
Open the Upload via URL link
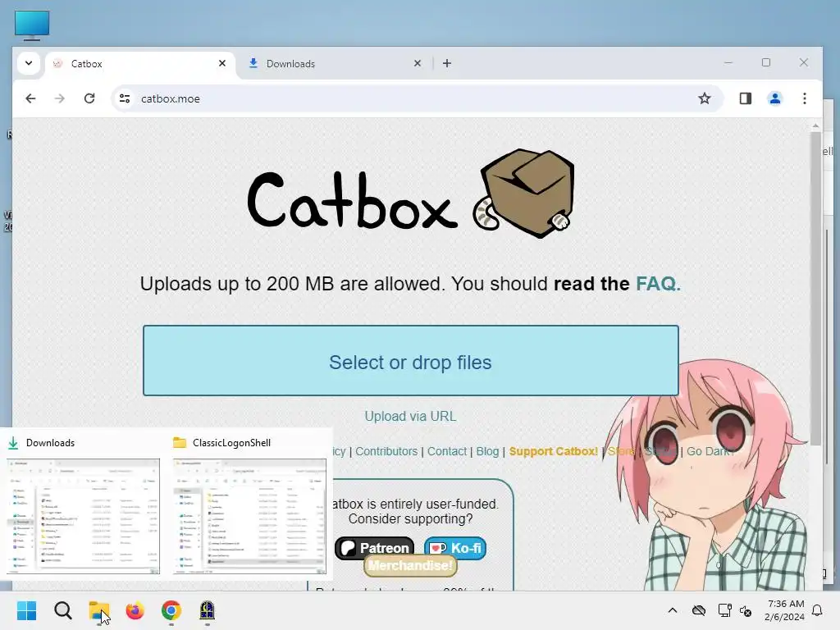(x=410, y=416)
